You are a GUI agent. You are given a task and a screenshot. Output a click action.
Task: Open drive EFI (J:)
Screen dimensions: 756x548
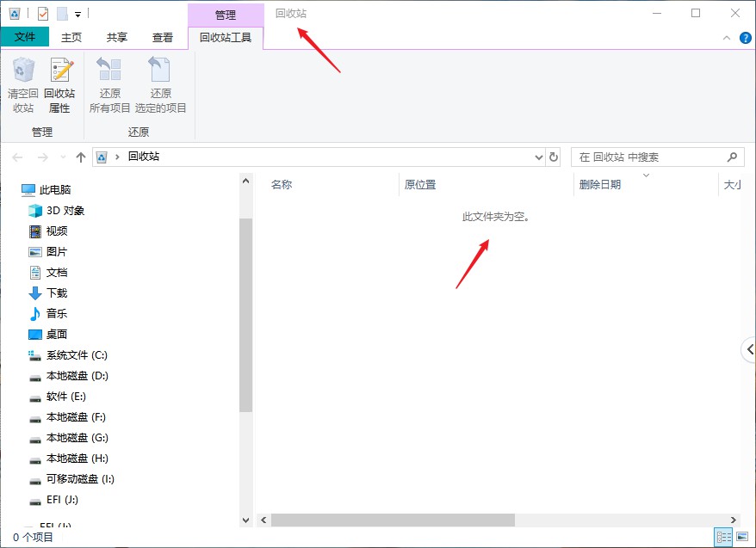pyautogui.click(x=53, y=500)
